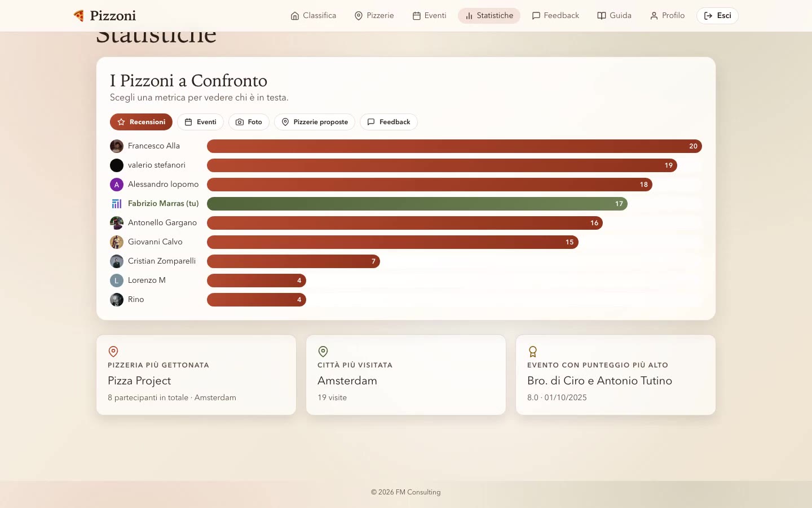812x508 pixels.
Task: Click the © 2026 FM Consulting footer text
Action: (x=406, y=492)
